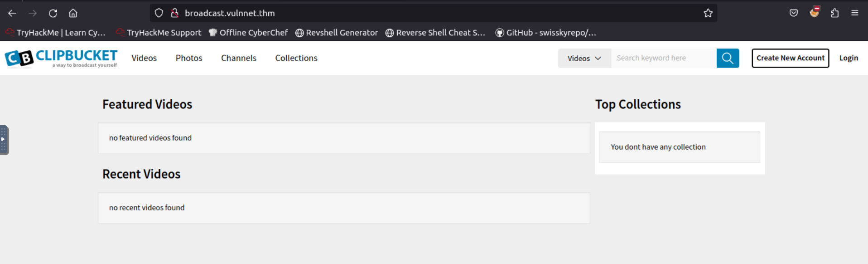Viewport: 868px width, 264px height.
Task: Open the Revshell Generator bookmark
Action: click(337, 33)
